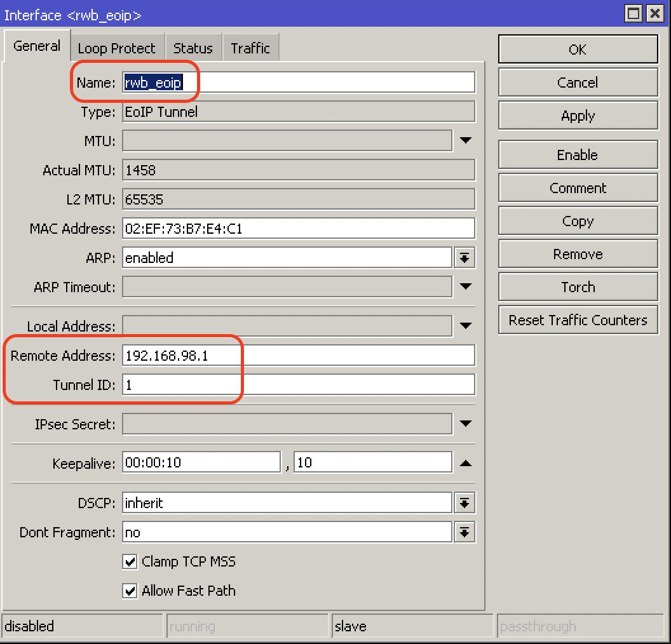Open the ARP dropdown
Screen dimensions: 671x644
(465, 258)
